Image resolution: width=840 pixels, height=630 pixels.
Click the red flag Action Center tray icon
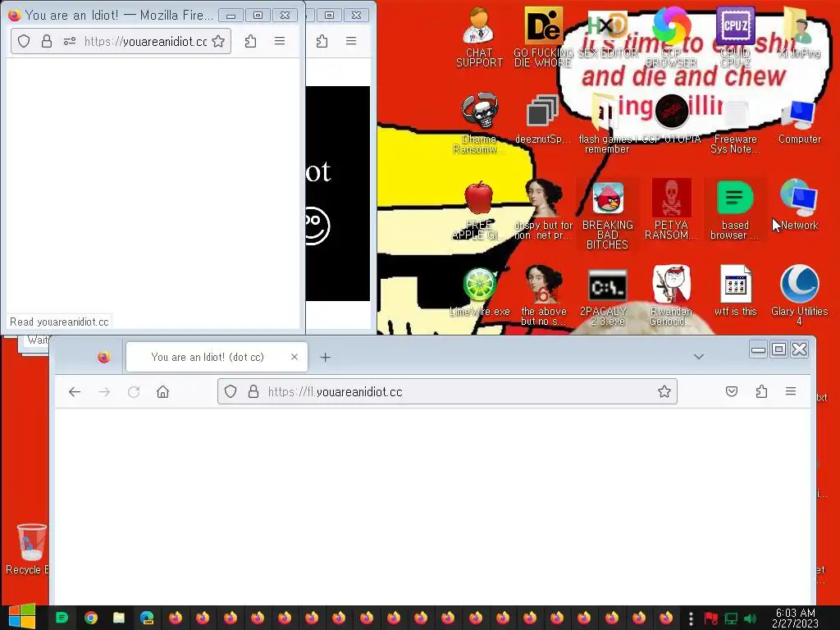click(x=711, y=619)
